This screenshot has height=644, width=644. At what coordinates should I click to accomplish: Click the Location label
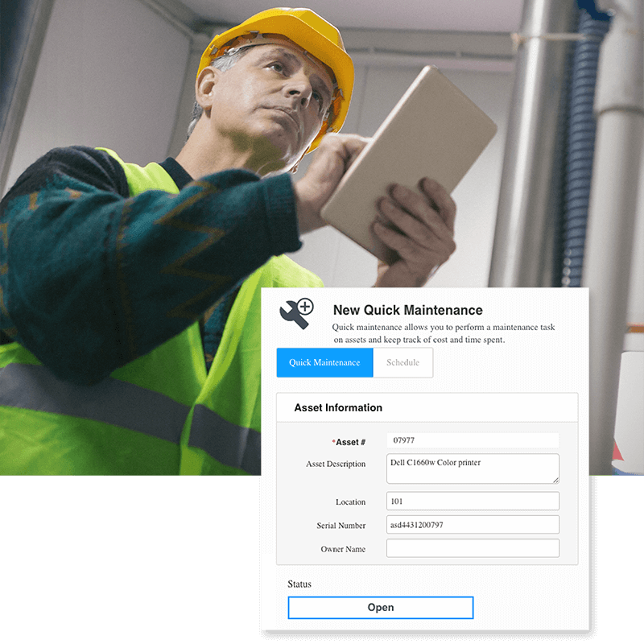(x=350, y=502)
